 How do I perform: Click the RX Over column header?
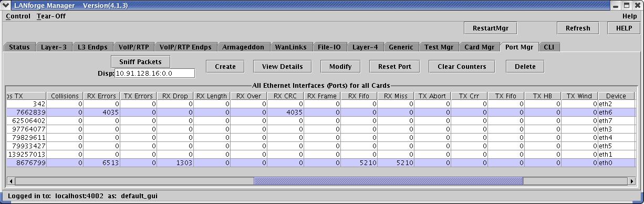[248, 96]
